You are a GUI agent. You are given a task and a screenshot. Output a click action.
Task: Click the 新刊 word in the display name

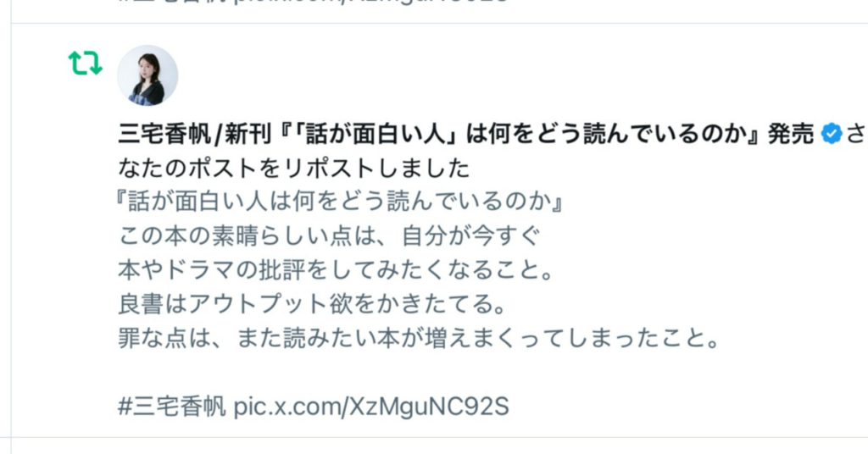(x=248, y=134)
